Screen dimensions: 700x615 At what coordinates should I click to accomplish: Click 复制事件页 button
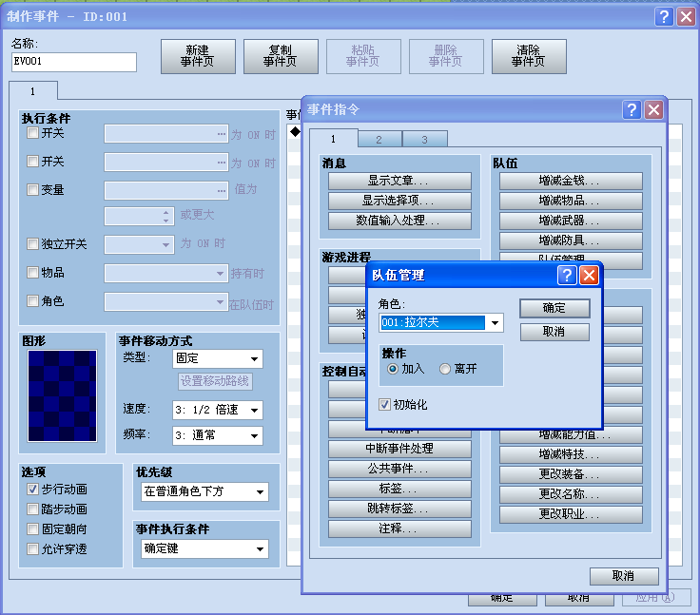[x=281, y=56]
